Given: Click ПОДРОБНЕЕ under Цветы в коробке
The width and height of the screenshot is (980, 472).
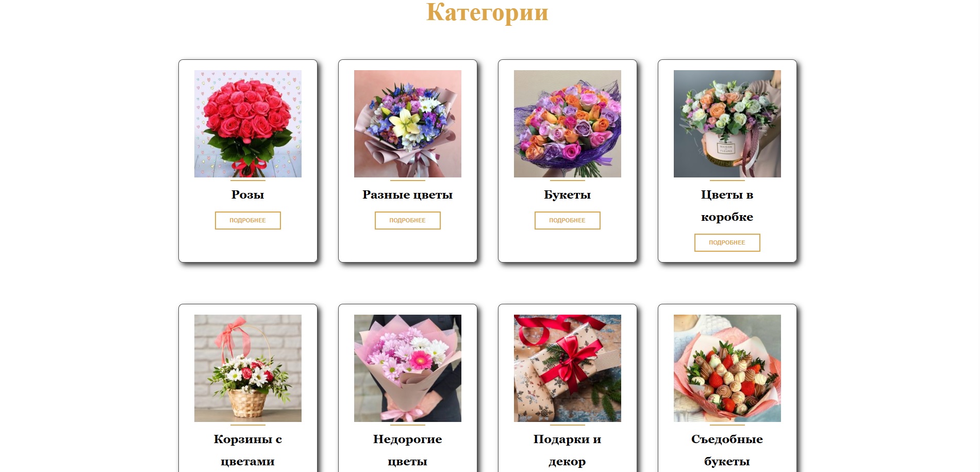Looking at the screenshot, I should (727, 242).
